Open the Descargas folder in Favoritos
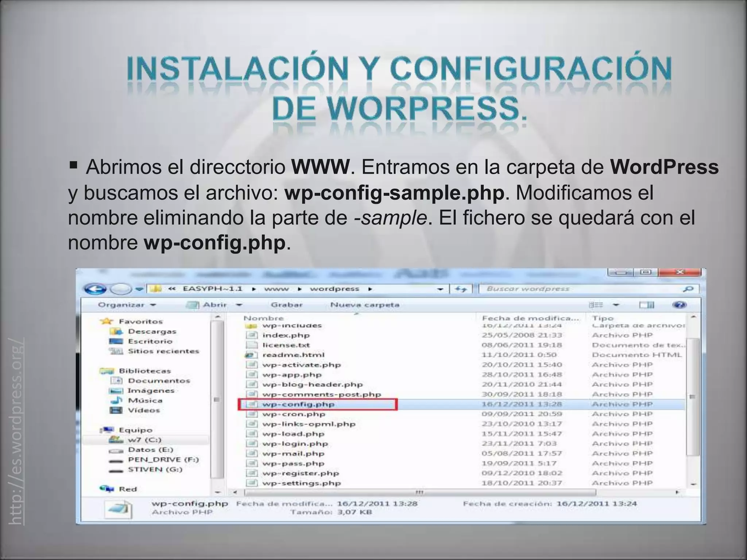747x560 pixels. (x=152, y=331)
